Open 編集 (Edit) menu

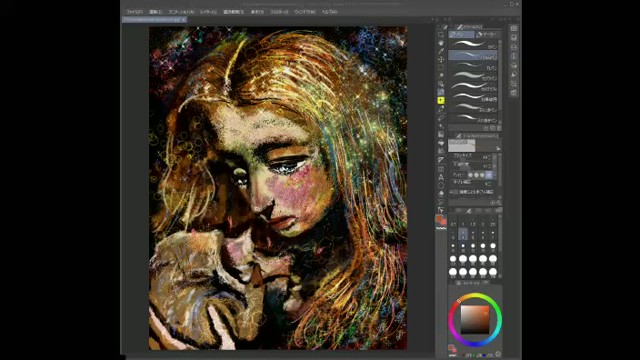click(x=156, y=12)
